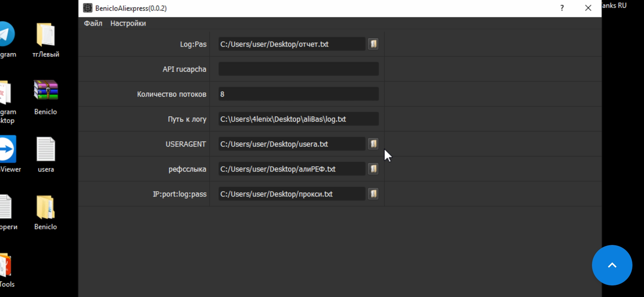Click the help question mark button
This screenshot has height=297, width=644.
(562, 8)
